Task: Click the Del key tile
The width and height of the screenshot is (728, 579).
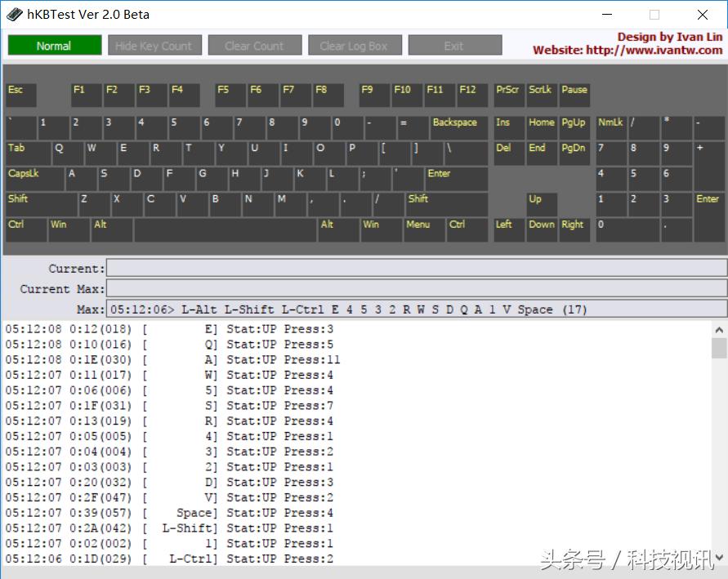Action: pyautogui.click(x=509, y=154)
